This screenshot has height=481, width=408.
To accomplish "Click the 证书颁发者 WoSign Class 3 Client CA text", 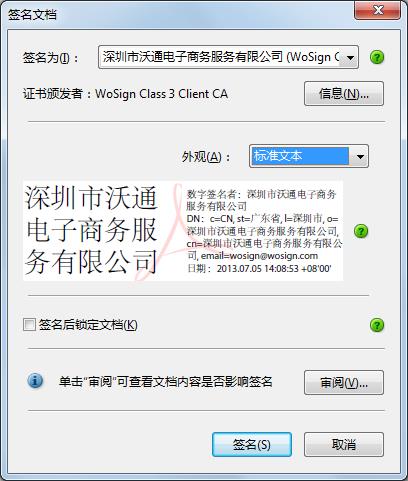I will 125,94.
